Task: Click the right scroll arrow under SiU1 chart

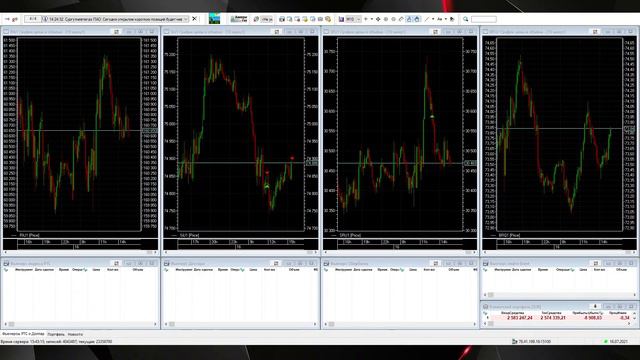Action: [316, 252]
